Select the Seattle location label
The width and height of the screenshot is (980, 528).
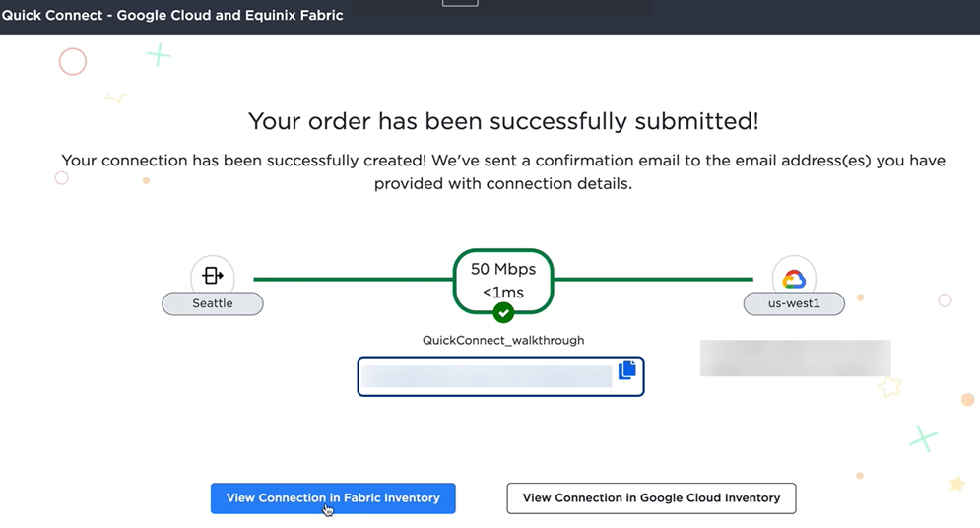[213, 303]
